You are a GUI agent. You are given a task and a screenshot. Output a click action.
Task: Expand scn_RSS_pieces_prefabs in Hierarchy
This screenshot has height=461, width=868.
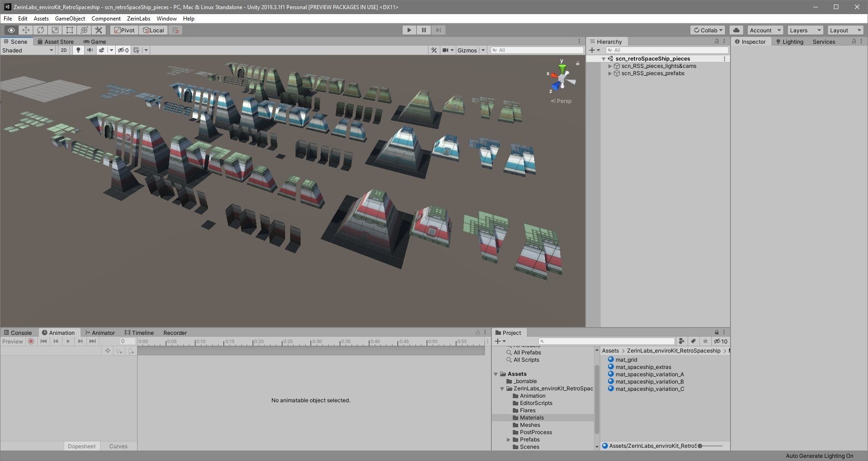610,73
